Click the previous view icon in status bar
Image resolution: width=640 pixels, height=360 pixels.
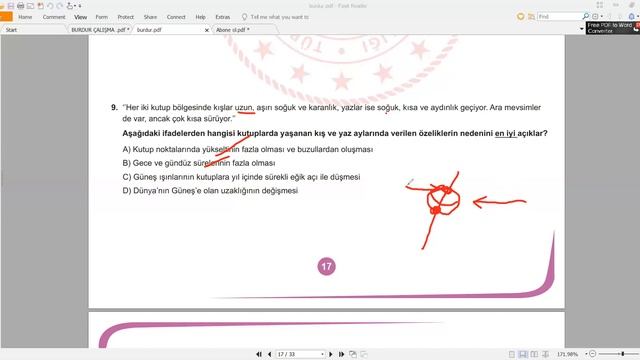(x=353, y=354)
